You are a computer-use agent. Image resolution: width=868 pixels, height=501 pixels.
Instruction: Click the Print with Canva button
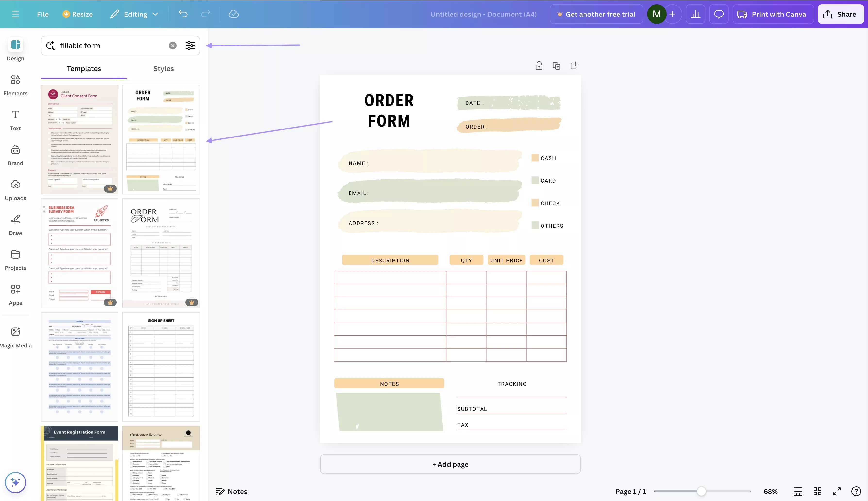[773, 14]
